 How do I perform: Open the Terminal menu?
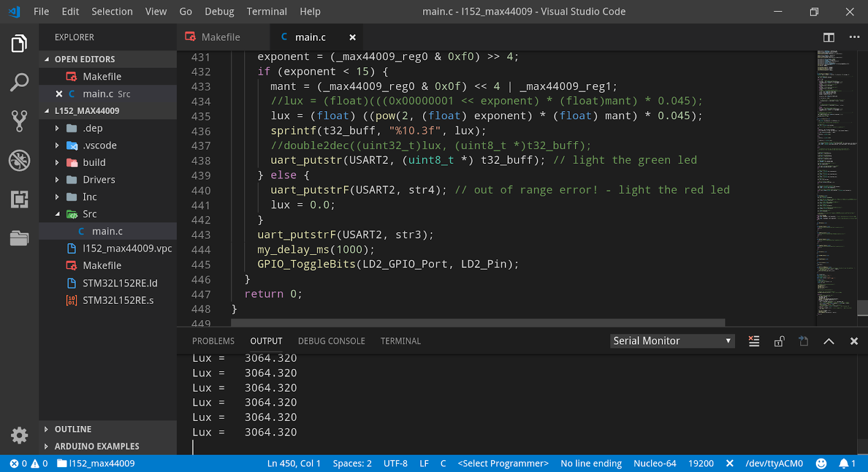click(x=266, y=11)
